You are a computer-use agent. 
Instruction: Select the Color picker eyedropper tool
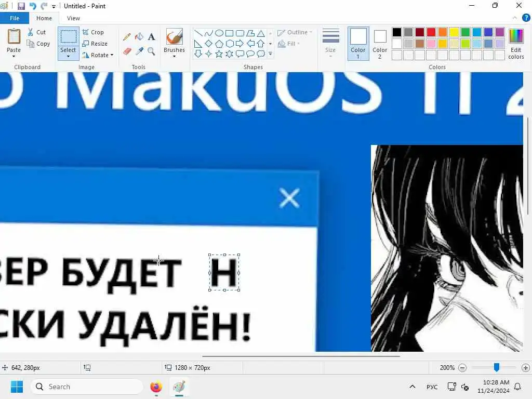[139, 51]
